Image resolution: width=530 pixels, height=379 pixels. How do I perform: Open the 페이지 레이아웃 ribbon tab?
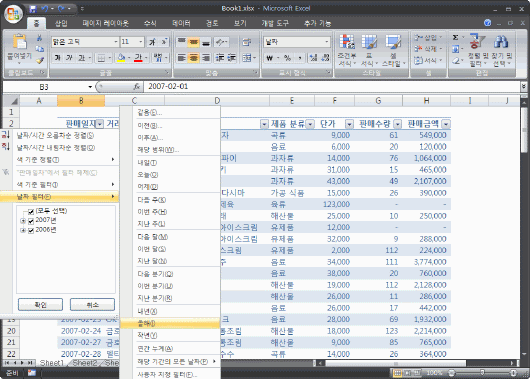click(x=105, y=23)
